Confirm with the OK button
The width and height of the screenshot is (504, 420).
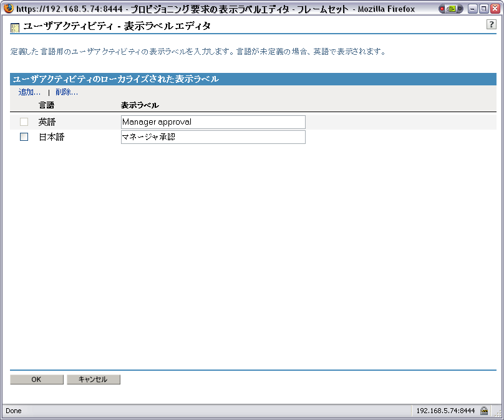click(37, 379)
